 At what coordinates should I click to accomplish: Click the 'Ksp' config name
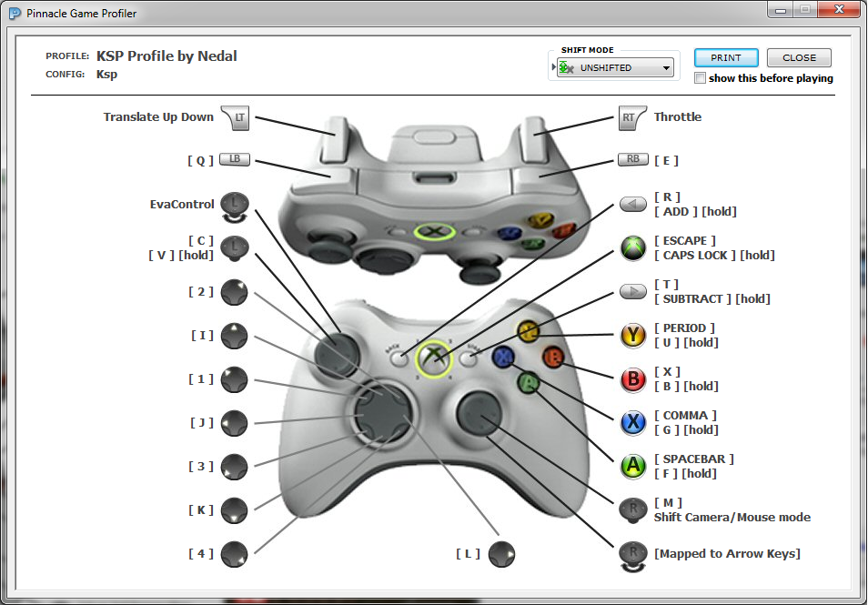point(106,75)
